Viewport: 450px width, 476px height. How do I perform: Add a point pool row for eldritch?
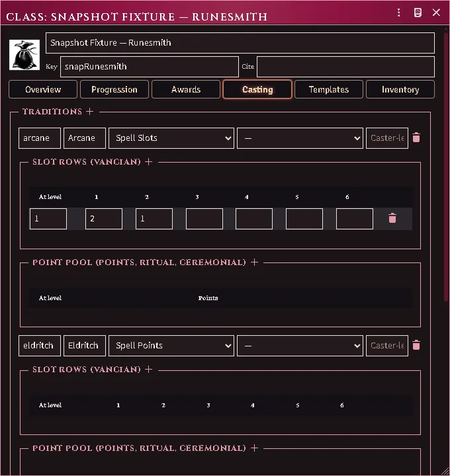(x=255, y=448)
